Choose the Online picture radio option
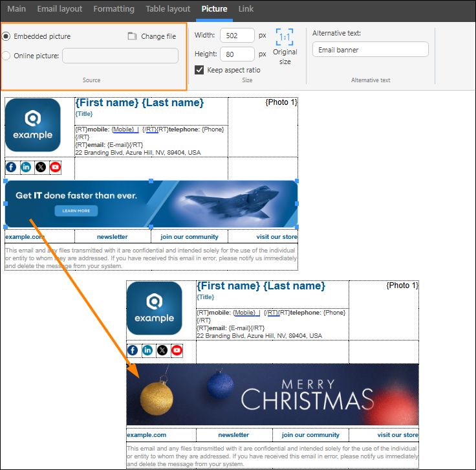Image resolution: width=476 pixels, height=470 pixels. (x=6, y=56)
